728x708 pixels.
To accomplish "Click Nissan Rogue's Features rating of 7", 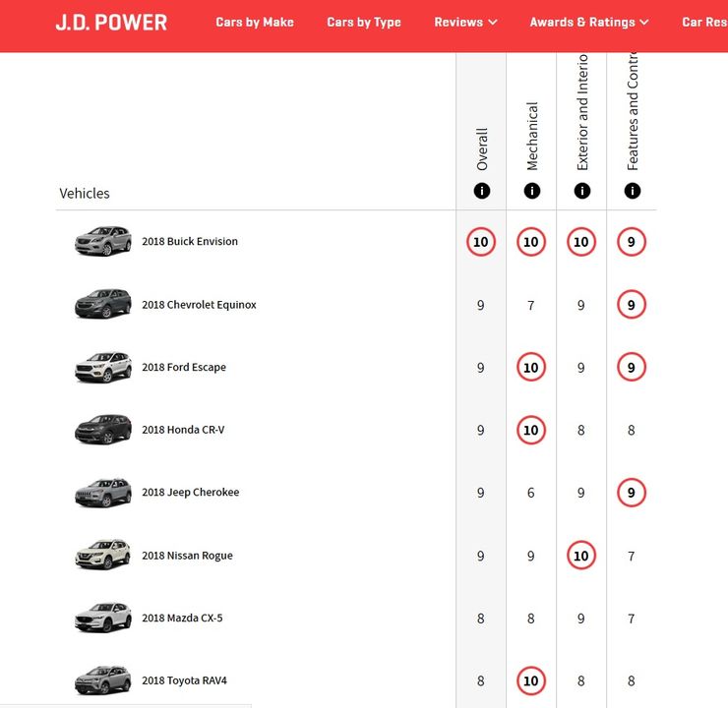I will (632, 556).
